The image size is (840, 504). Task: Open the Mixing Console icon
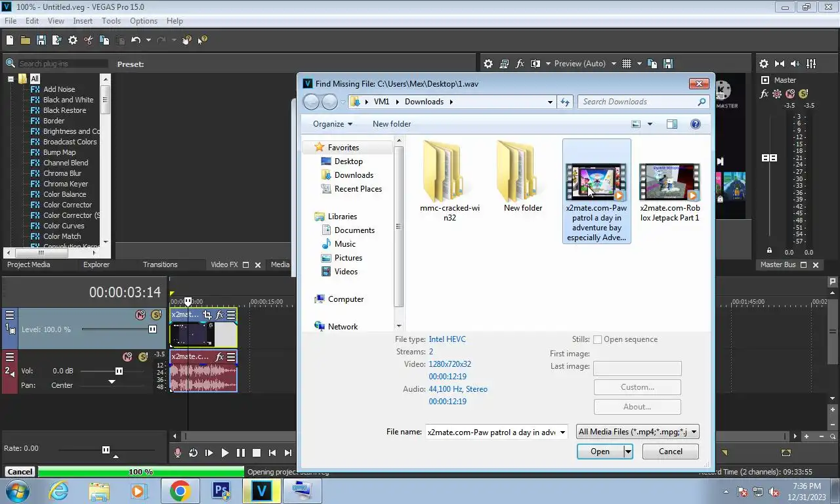812,64
